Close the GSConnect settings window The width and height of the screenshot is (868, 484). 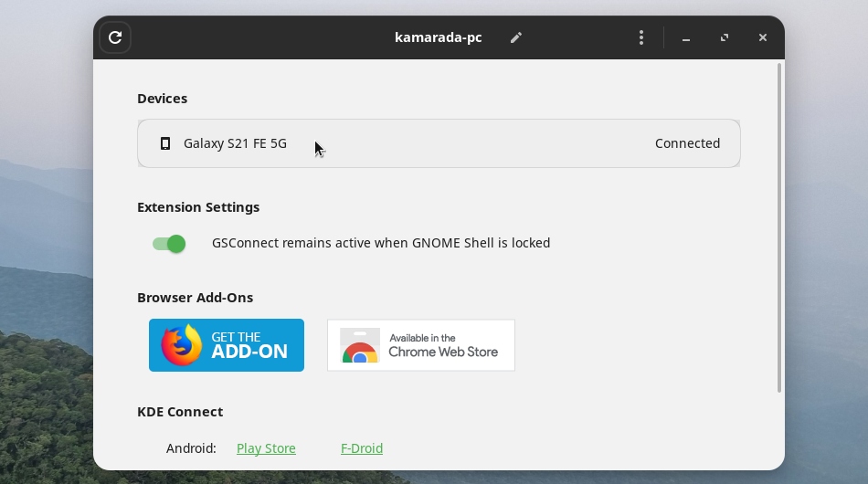(763, 37)
